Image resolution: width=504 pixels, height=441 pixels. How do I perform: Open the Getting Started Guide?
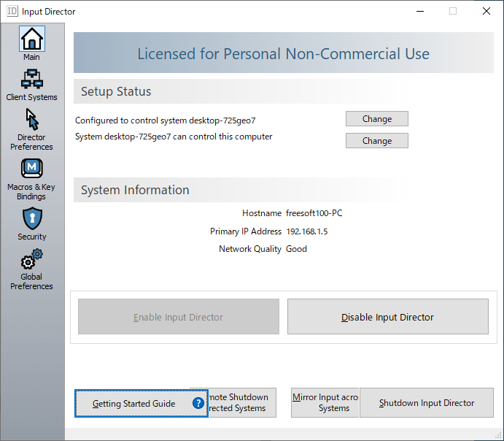(x=141, y=403)
